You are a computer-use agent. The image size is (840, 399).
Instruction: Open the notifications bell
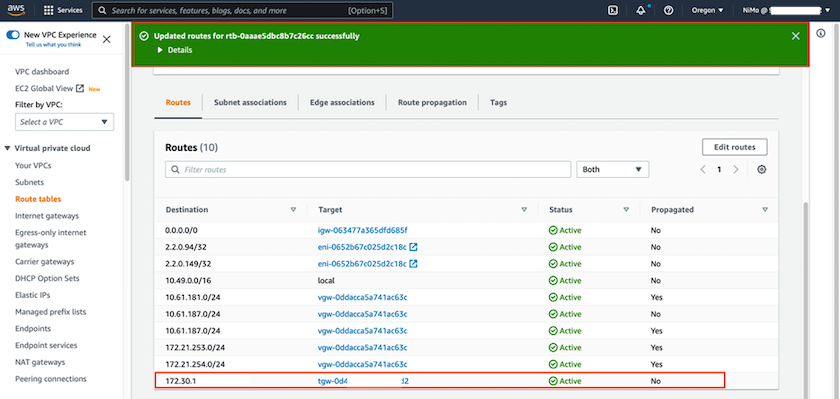pyautogui.click(x=641, y=10)
